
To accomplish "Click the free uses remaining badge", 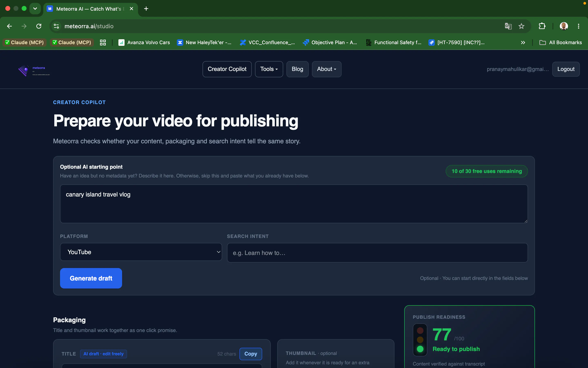I will tap(487, 171).
